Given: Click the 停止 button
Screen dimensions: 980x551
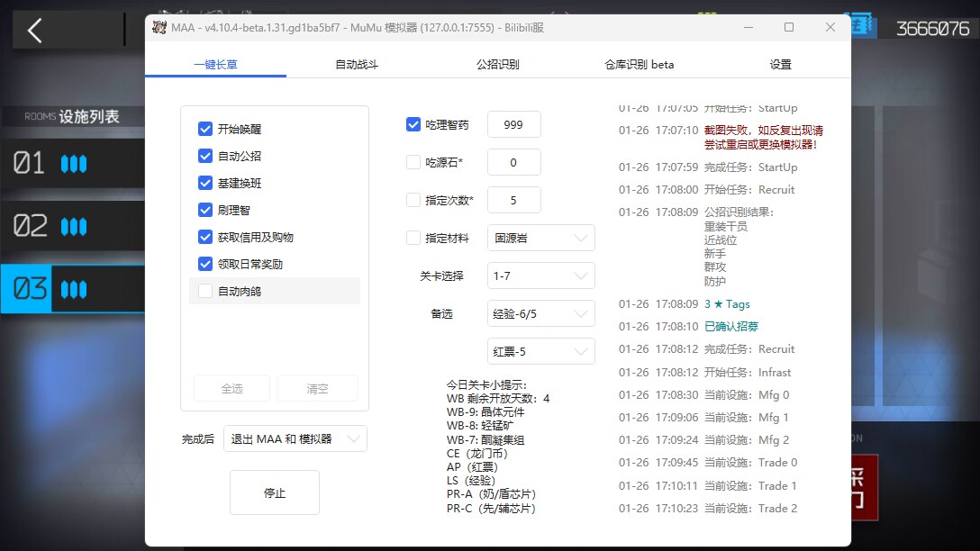Looking at the screenshot, I should tap(275, 492).
